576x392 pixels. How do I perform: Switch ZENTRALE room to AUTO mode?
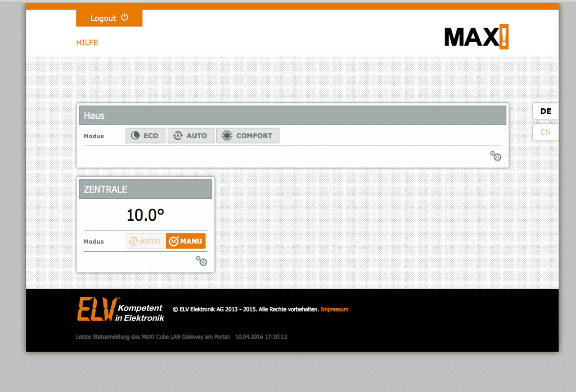pos(144,241)
